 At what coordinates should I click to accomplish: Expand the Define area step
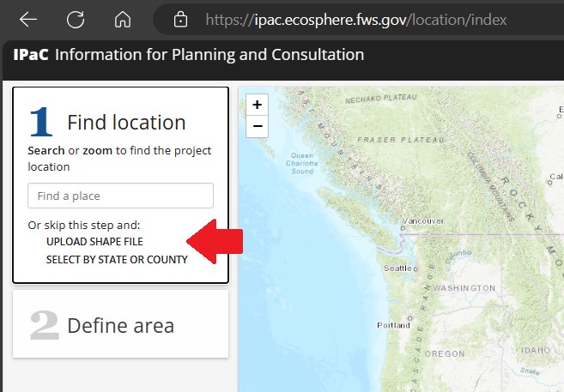click(120, 326)
